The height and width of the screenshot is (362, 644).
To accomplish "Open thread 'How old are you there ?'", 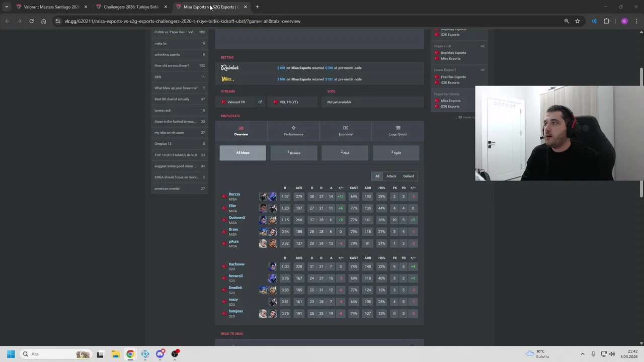I will [x=180, y=65].
